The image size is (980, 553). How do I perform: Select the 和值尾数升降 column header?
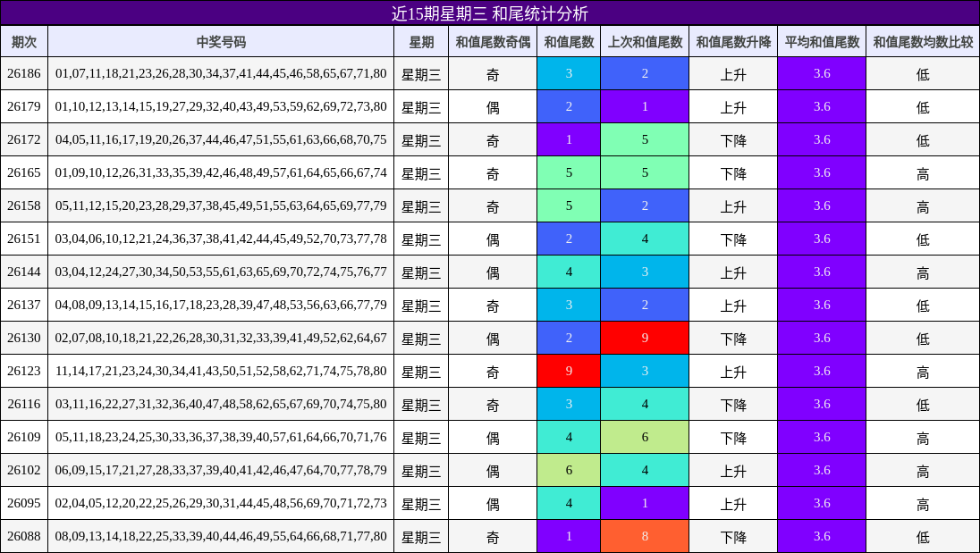click(734, 42)
